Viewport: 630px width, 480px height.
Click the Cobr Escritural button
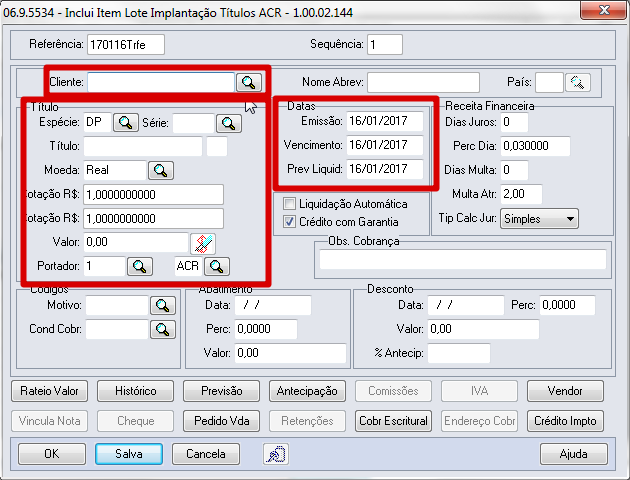[393, 421]
